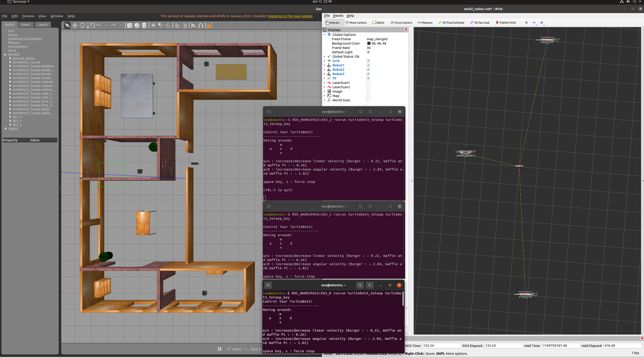Uncheck the Robot2 display checkbox
Viewport: 644px width, 358px height.
tap(368, 70)
